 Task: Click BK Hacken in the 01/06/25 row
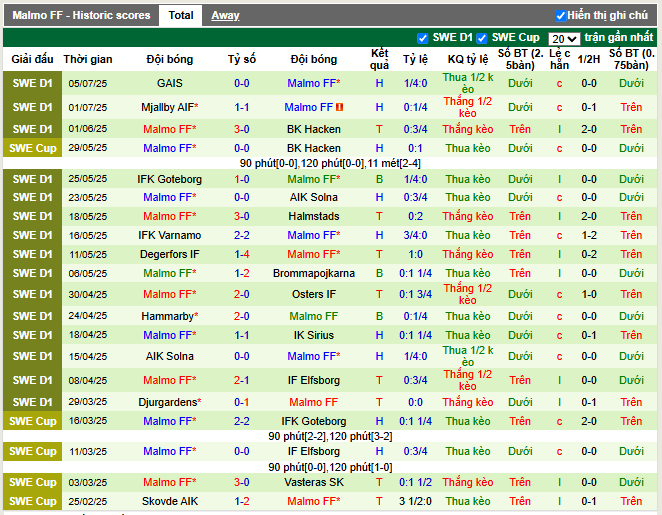click(x=314, y=129)
